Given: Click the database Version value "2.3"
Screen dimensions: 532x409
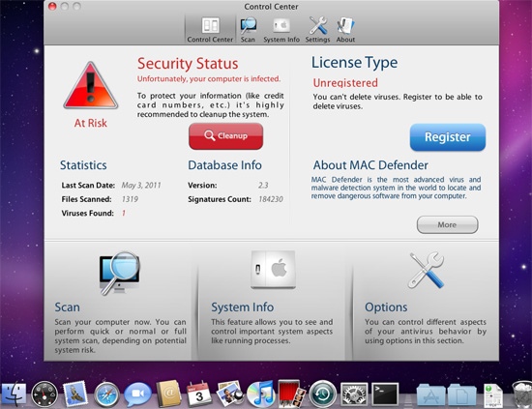Looking at the screenshot, I should 263,186.
